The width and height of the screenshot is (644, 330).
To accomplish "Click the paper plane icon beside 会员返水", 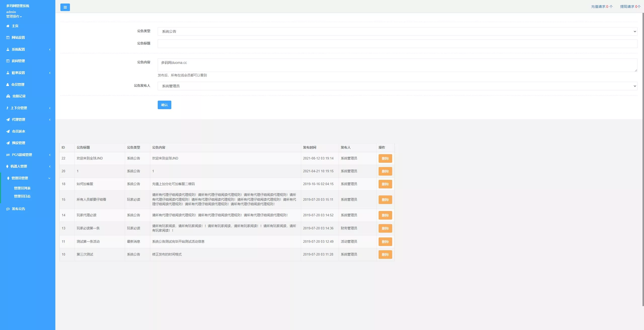I will [8, 131].
